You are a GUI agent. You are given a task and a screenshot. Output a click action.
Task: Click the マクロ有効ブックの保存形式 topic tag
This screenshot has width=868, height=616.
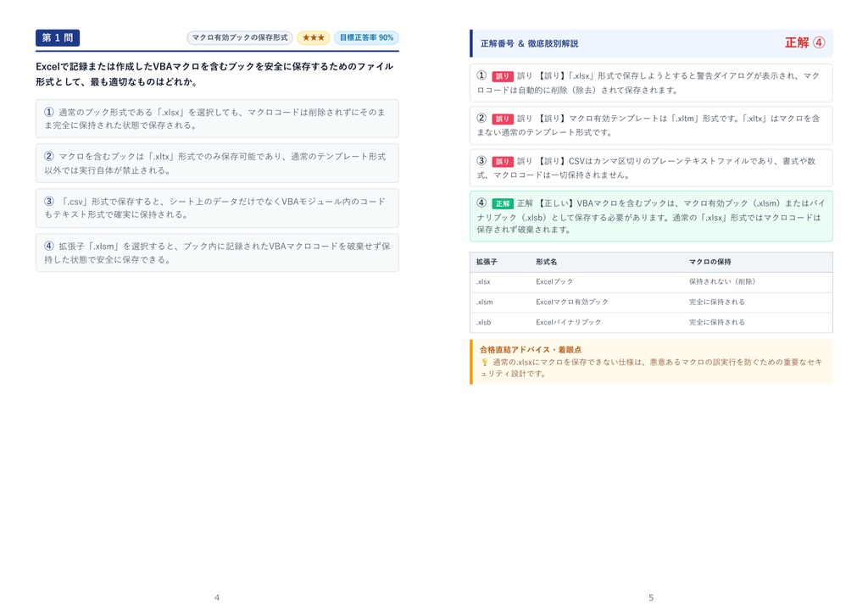pyautogui.click(x=240, y=37)
